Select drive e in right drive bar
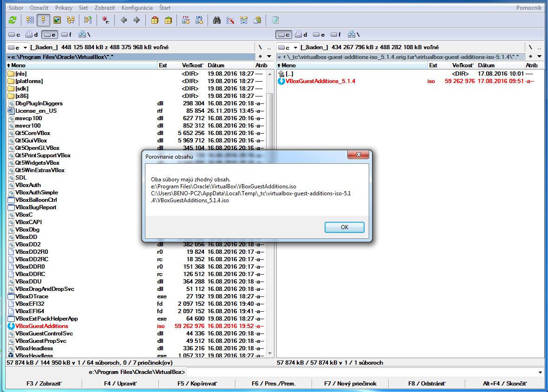Screen dimensions: 548x392 pyautogui.click(x=319, y=34)
